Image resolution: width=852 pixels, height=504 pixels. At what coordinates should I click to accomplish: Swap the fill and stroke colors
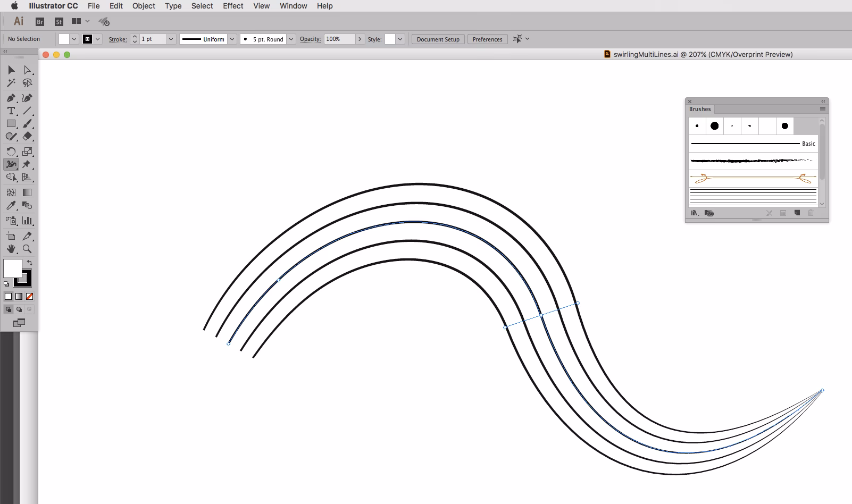coord(30,262)
